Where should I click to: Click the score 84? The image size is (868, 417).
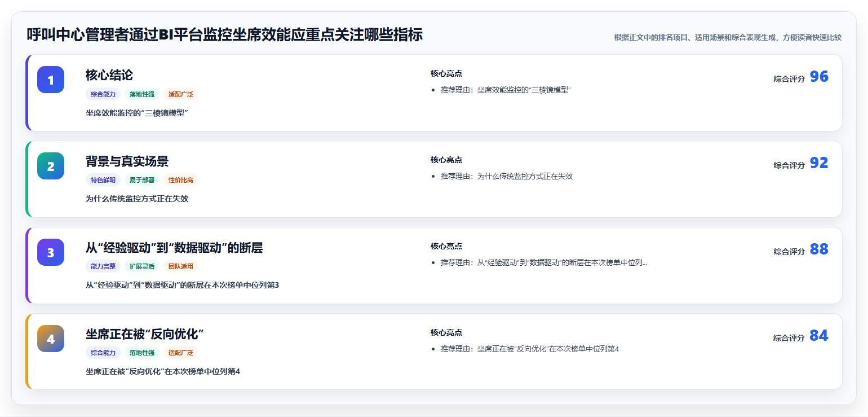click(x=819, y=336)
